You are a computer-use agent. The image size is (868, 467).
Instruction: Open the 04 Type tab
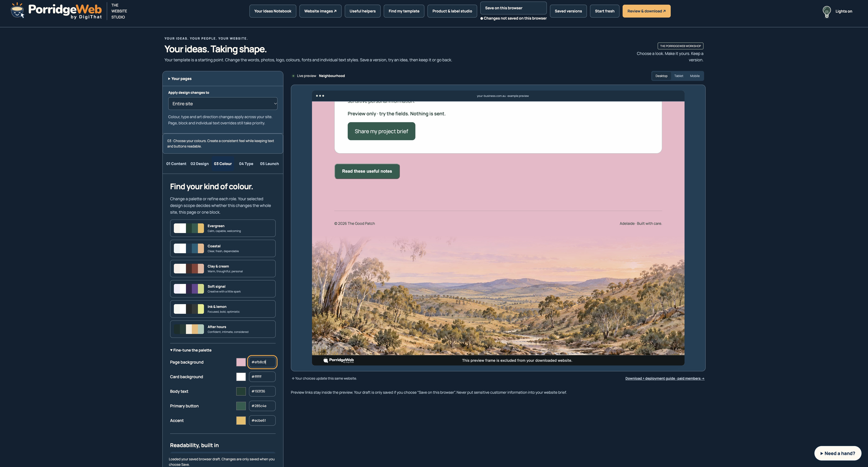(x=246, y=164)
